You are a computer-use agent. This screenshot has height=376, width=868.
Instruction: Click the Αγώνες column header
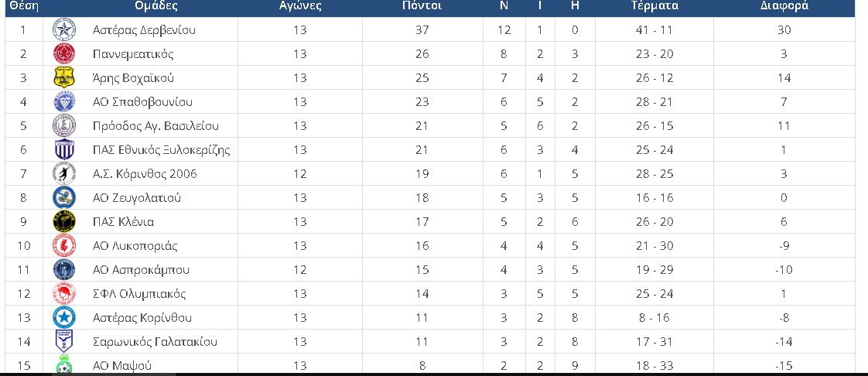(x=300, y=6)
